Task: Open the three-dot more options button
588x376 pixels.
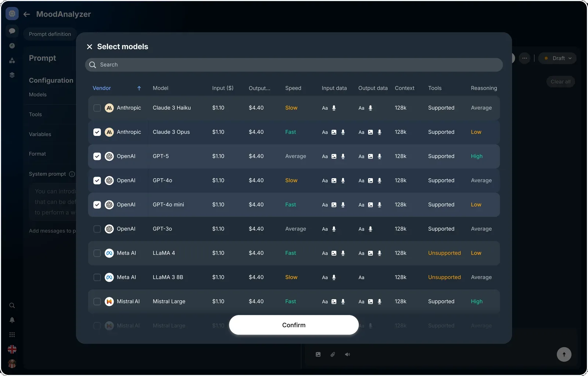Action: coord(524,58)
